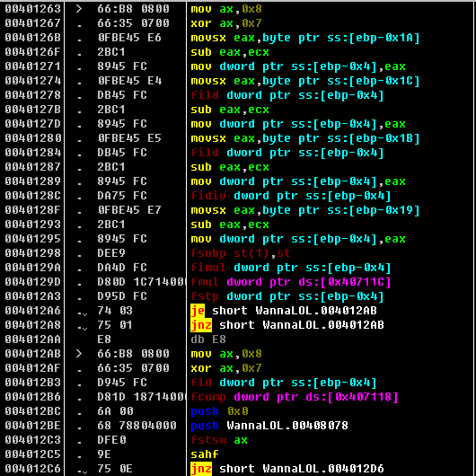Select the 'fstsw ax' instruction
Viewport: 476px width, 476px height.
219,440
